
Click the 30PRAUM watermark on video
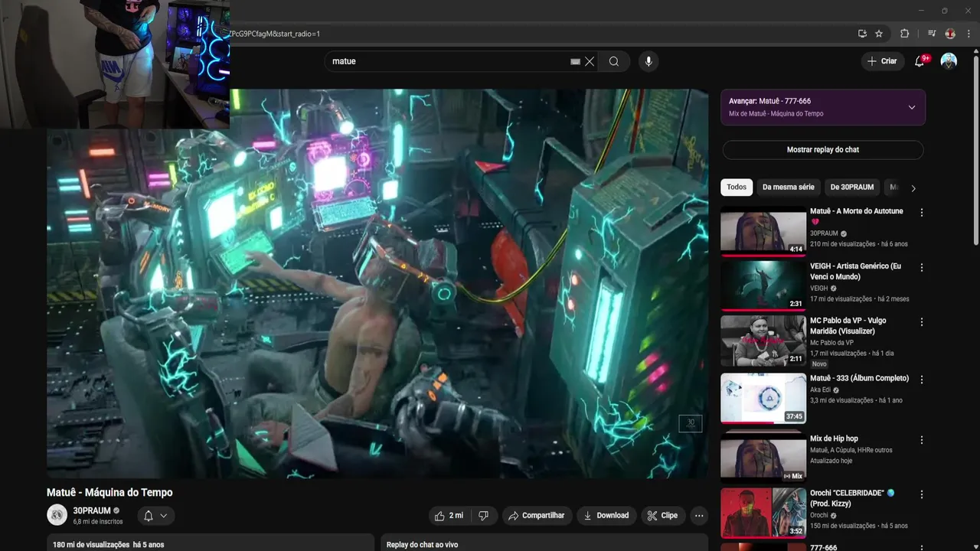pyautogui.click(x=691, y=423)
